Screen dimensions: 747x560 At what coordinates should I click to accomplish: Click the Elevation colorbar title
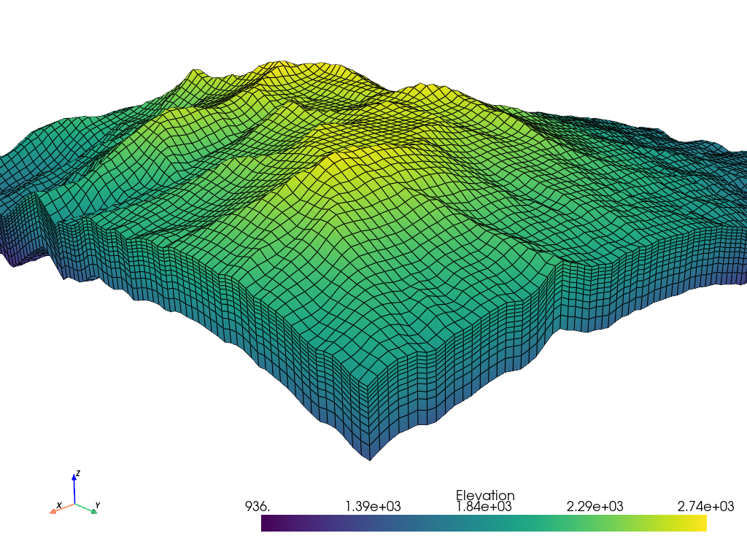tap(485, 495)
